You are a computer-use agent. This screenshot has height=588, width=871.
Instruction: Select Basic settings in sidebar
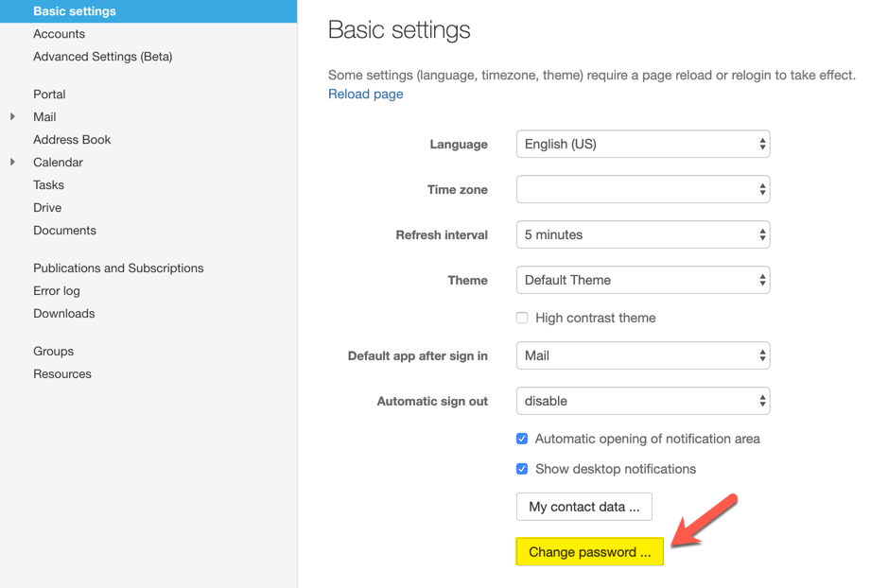pyautogui.click(x=74, y=11)
